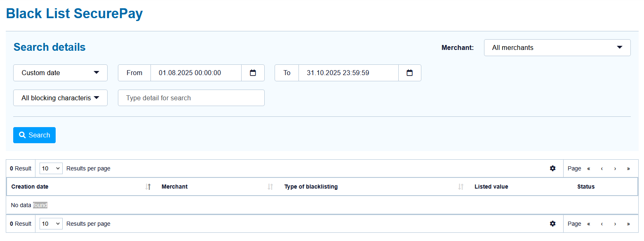Click the From date text field
Viewport: 644px width, 241px height.
click(195, 73)
